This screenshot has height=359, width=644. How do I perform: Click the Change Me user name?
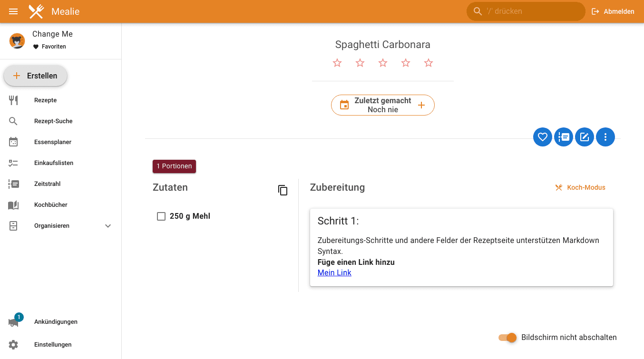coord(52,34)
